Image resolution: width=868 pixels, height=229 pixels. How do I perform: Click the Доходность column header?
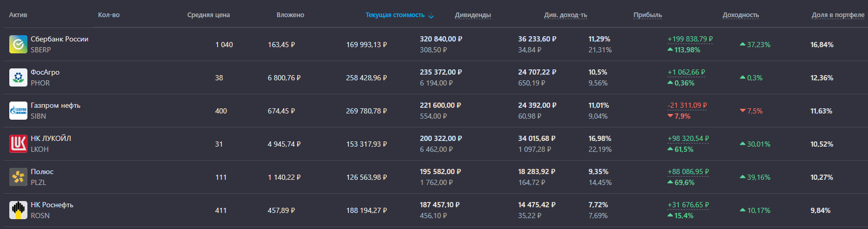pos(741,15)
